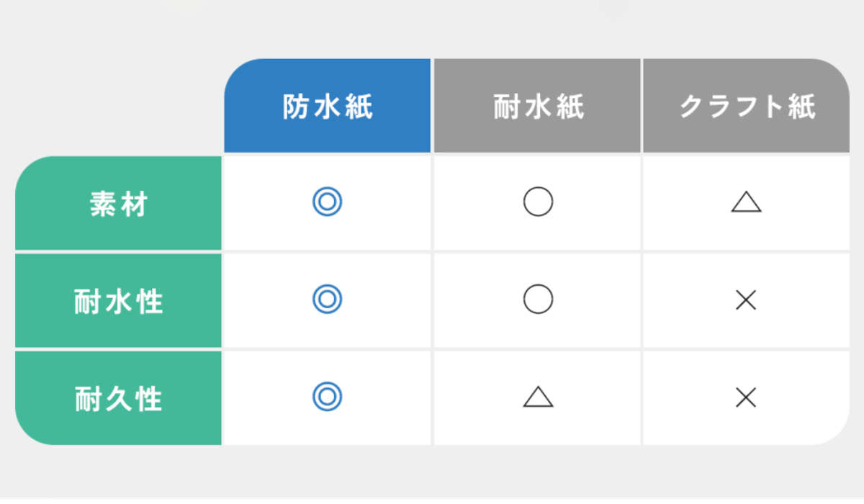864x504 pixels.
Task: Click the 耐久性 row label
Action: (119, 398)
